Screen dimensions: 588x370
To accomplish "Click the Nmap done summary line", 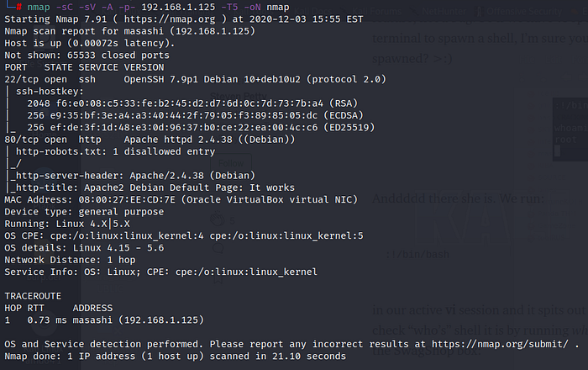I will 175,356.
